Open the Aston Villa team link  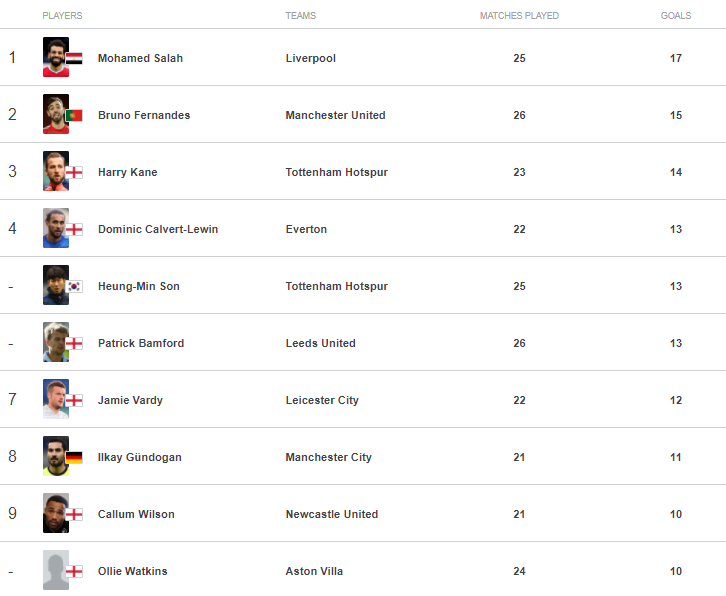[x=314, y=571]
